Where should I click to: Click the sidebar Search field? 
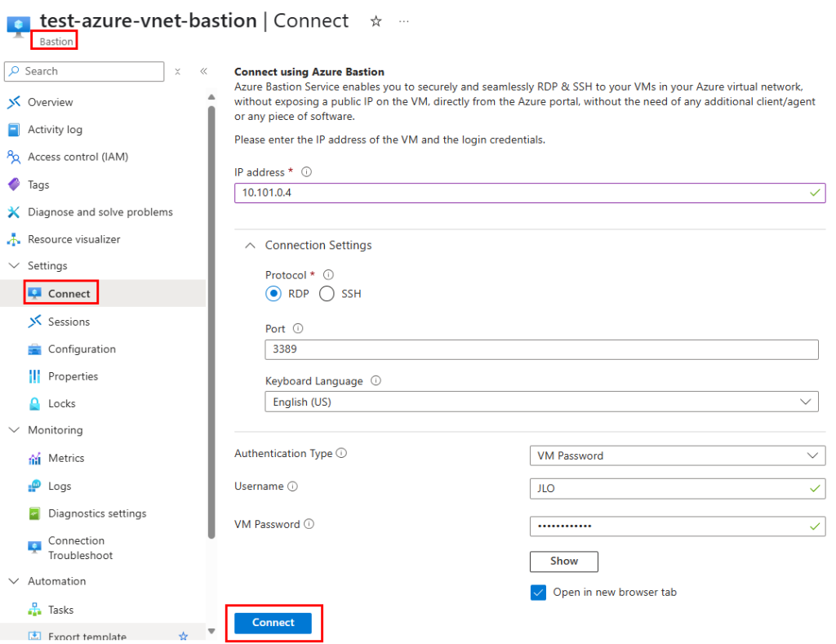(x=84, y=72)
